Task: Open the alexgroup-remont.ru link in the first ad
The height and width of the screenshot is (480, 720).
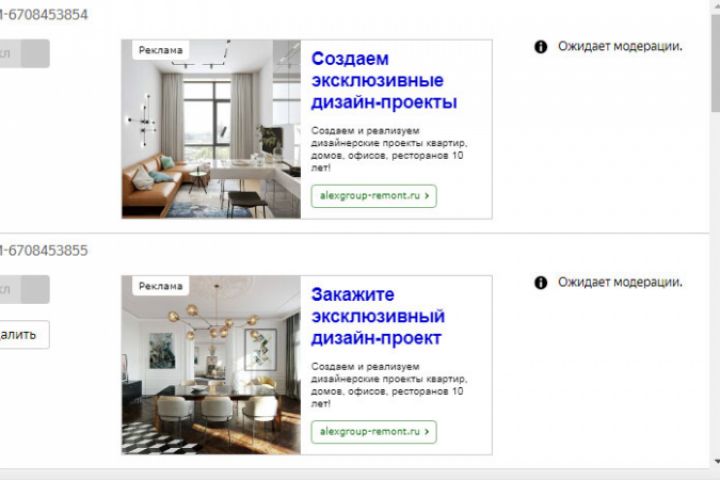Action: 374,196
